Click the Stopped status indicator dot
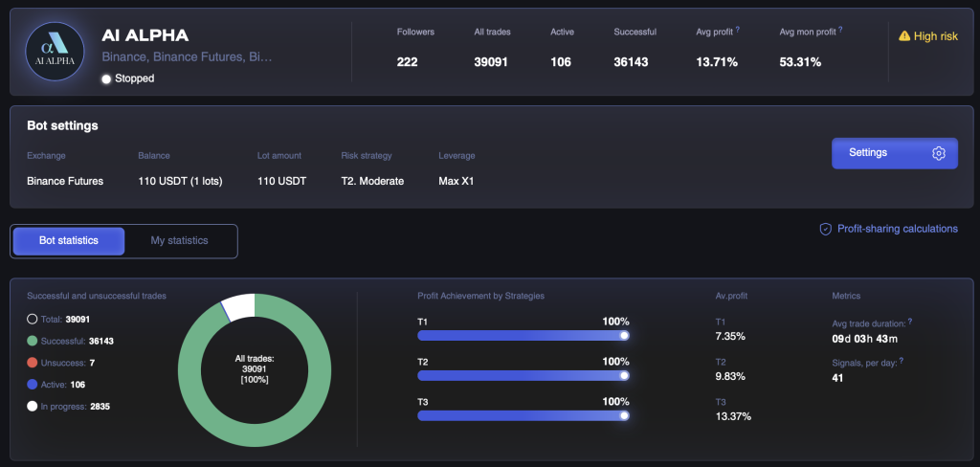This screenshot has width=980, height=467. tap(106, 78)
